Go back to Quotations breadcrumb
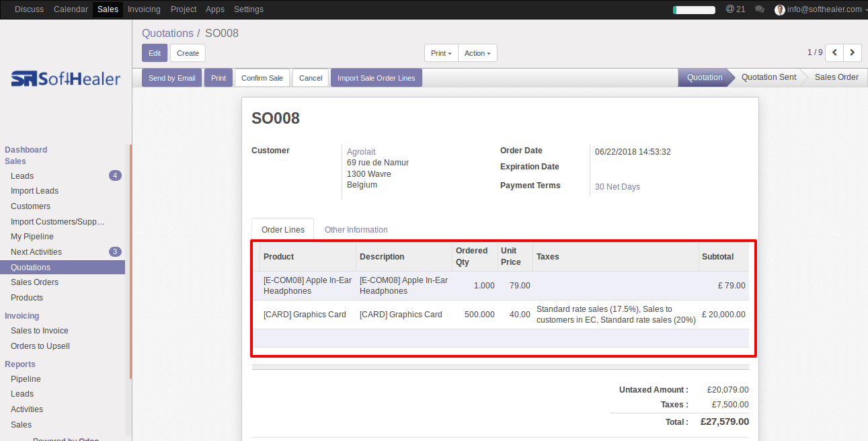Viewport: 868px width, 441px height. pos(167,33)
